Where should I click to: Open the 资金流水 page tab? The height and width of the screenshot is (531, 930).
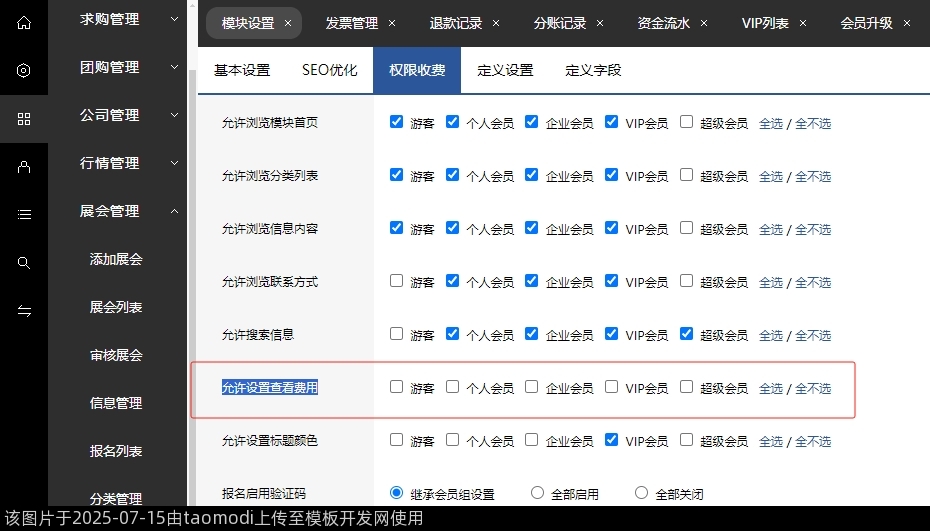click(664, 23)
